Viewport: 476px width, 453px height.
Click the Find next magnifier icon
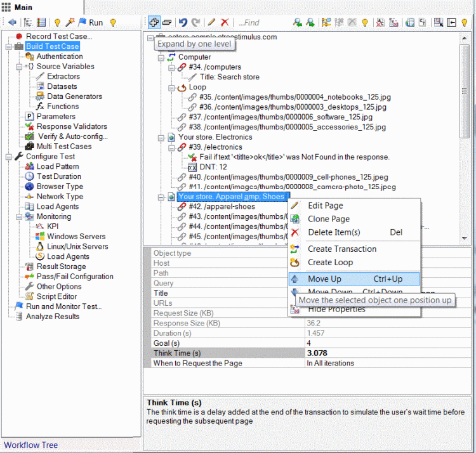[x=310, y=22]
